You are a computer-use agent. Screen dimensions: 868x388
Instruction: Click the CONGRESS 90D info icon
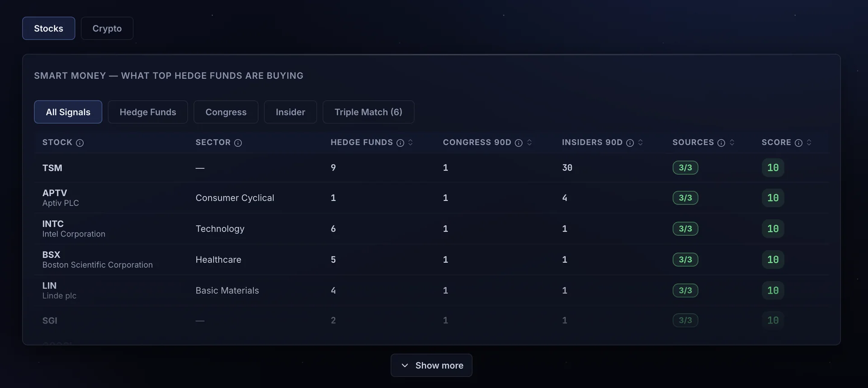519,143
